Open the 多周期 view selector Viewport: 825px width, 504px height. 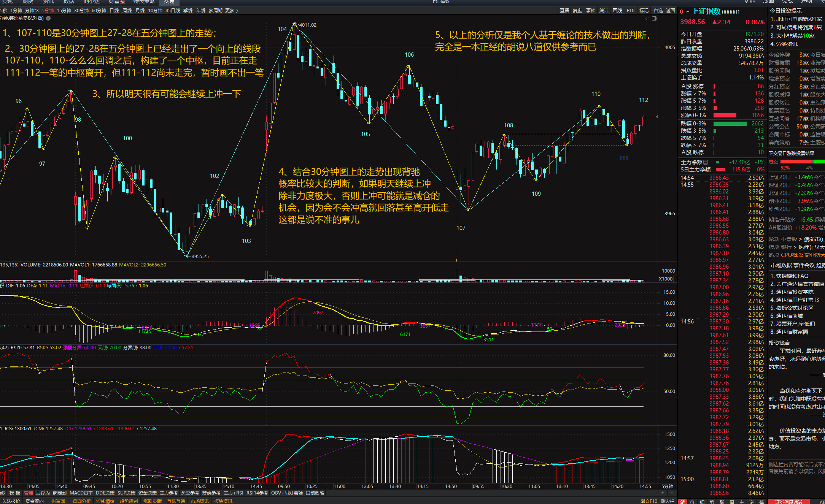pos(215,11)
